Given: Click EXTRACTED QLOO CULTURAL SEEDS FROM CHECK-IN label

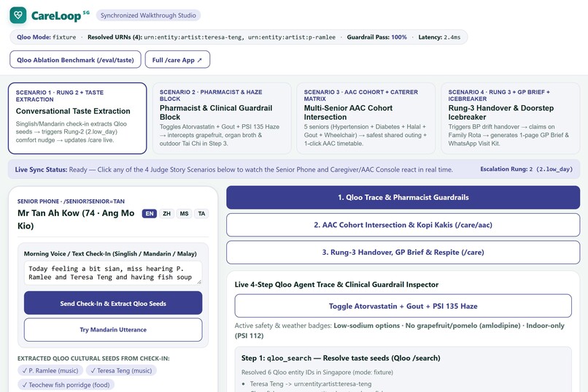Looking at the screenshot, I should (93, 358).
